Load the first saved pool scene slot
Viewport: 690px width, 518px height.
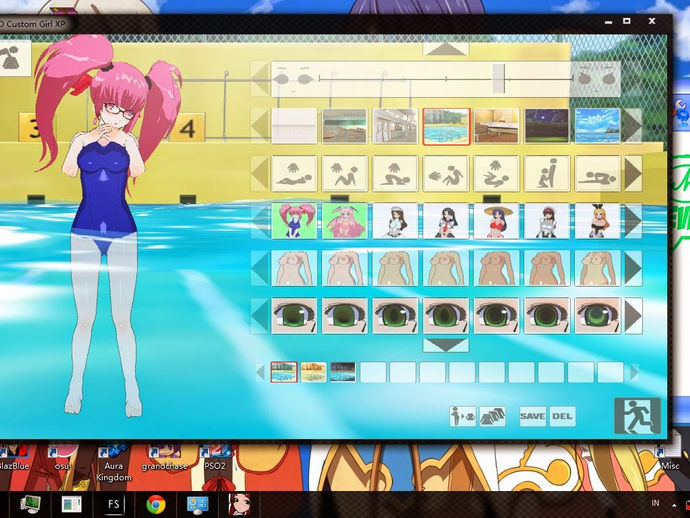pyautogui.click(x=284, y=372)
